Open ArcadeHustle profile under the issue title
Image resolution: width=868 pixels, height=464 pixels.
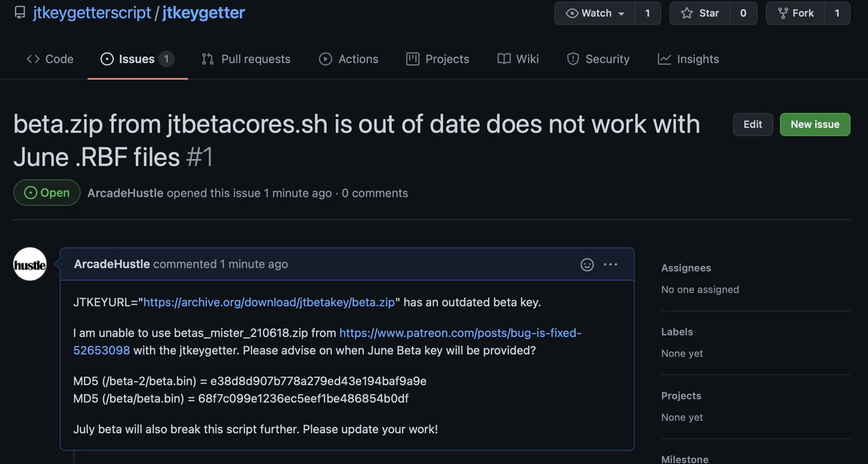click(125, 193)
